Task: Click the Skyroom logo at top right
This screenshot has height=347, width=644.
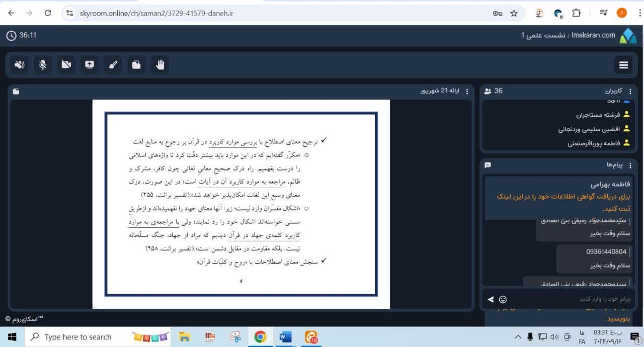Action: point(628,36)
